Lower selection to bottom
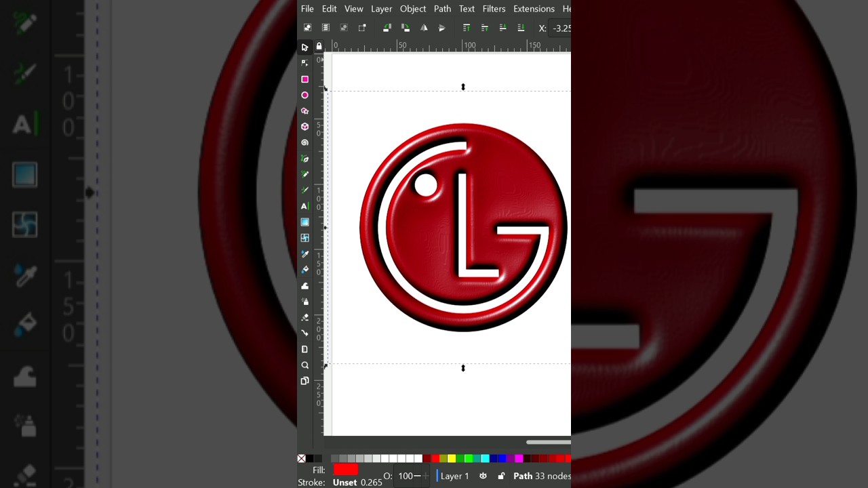Viewport: 868px width, 488px height. click(521, 28)
